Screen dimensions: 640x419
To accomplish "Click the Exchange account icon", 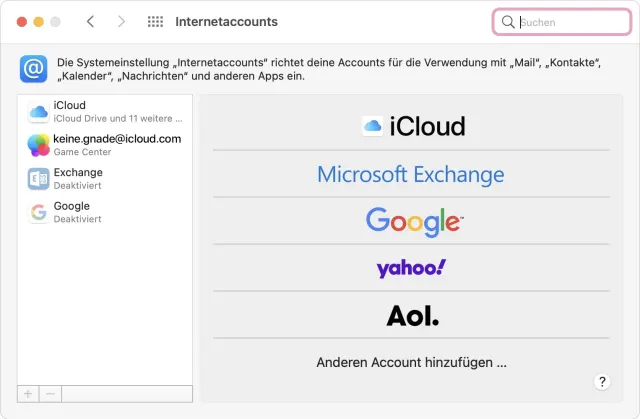I will pos(38,179).
